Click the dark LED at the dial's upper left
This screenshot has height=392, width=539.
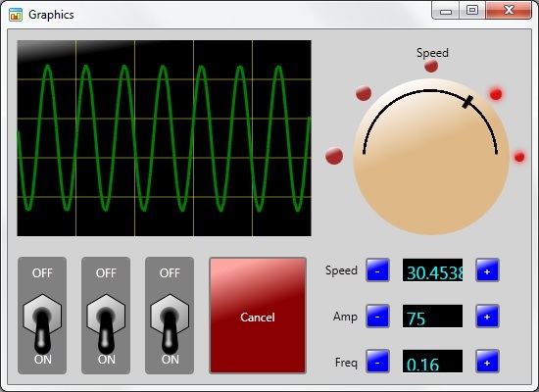[x=364, y=93]
